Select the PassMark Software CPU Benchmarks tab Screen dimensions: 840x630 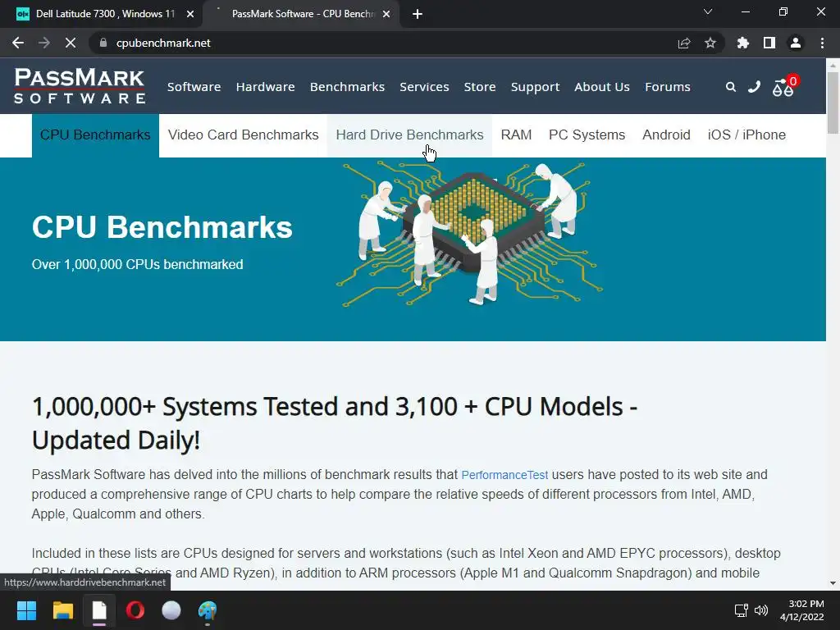tap(303, 14)
